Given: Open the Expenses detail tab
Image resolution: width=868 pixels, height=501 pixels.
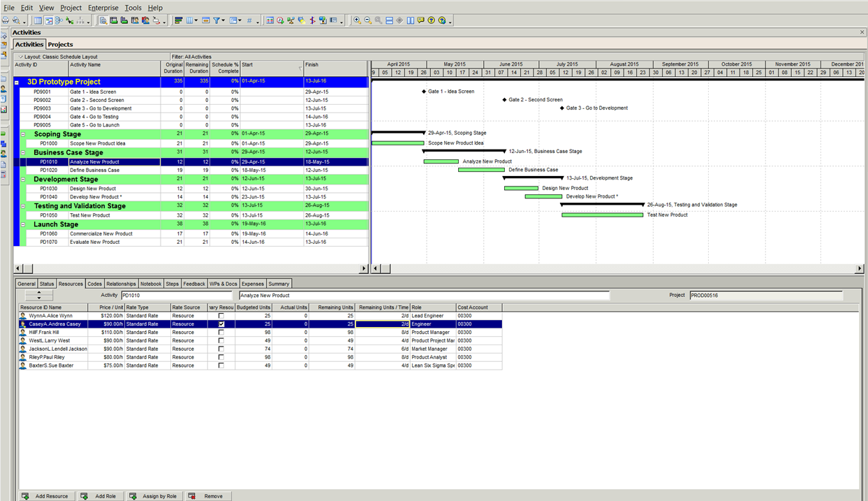Looking at the screenshot, I should (253, 284).
